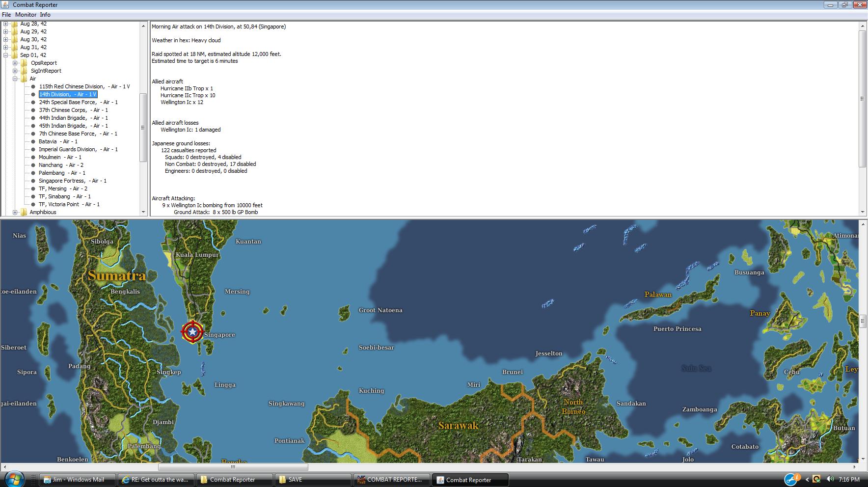This screenshot has height=487, width=868.
Task: Click the Air folder icon
Action: 24,79
